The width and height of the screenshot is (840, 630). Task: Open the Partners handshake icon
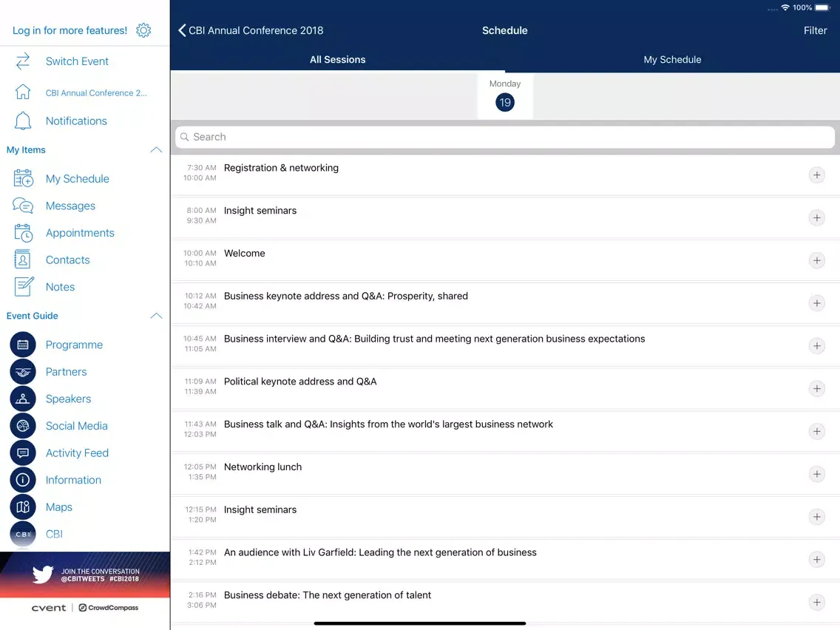click(22, 372)
